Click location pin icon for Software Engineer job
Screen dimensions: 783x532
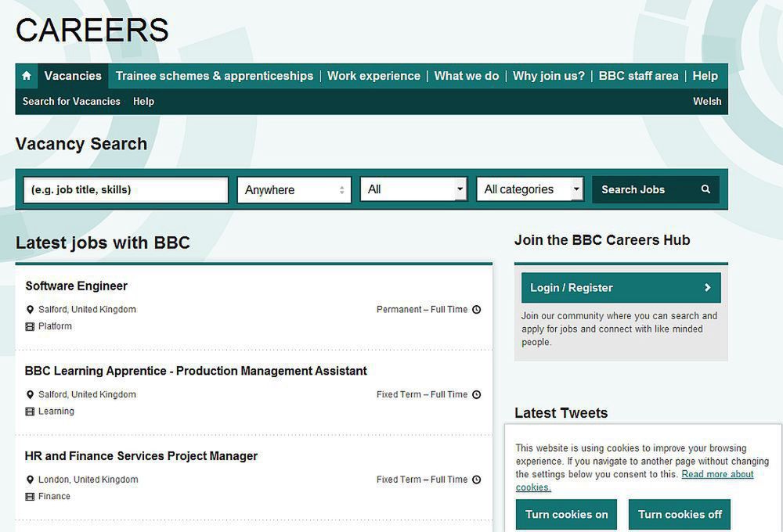(x=30, y=310)
